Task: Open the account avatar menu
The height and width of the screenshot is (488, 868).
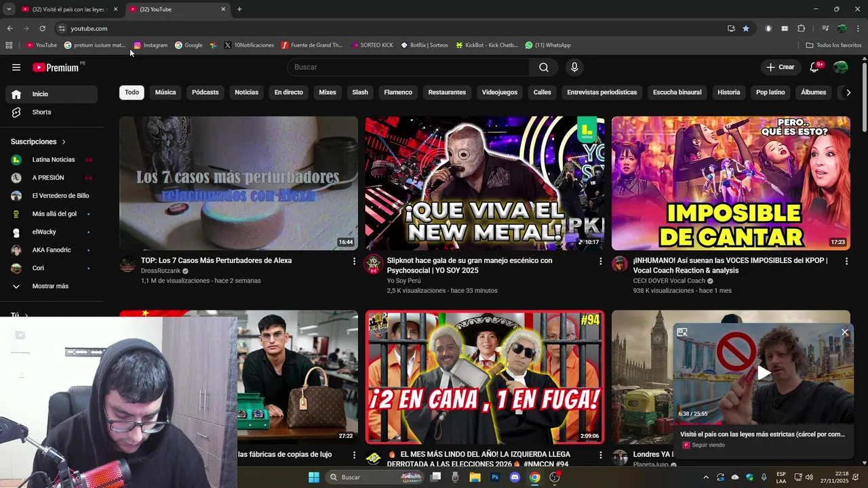Action: click(840, 67)
